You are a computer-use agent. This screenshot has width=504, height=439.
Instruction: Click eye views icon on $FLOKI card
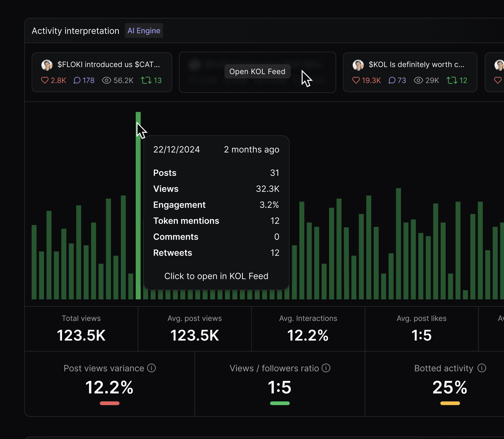107,80
